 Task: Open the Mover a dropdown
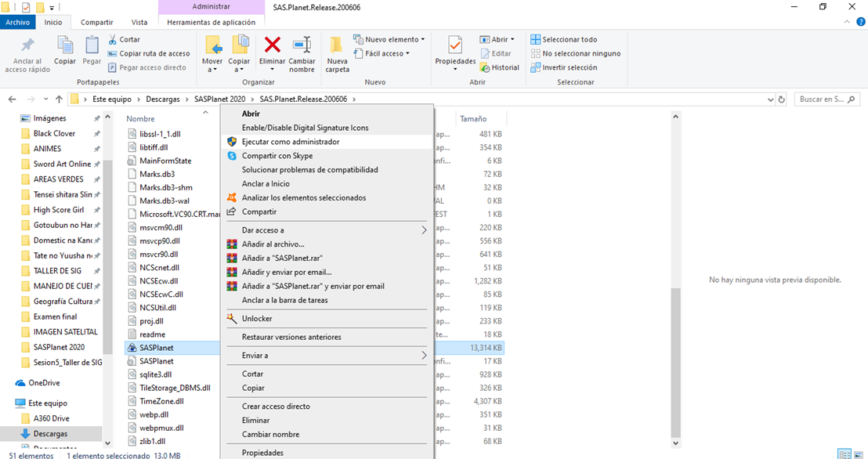tap(212, 70)
